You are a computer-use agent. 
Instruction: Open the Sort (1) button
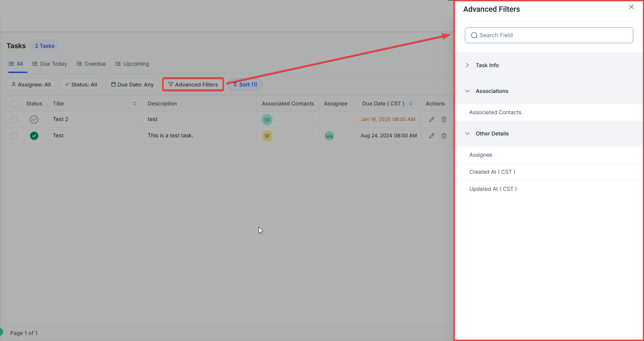coord(245,85)
